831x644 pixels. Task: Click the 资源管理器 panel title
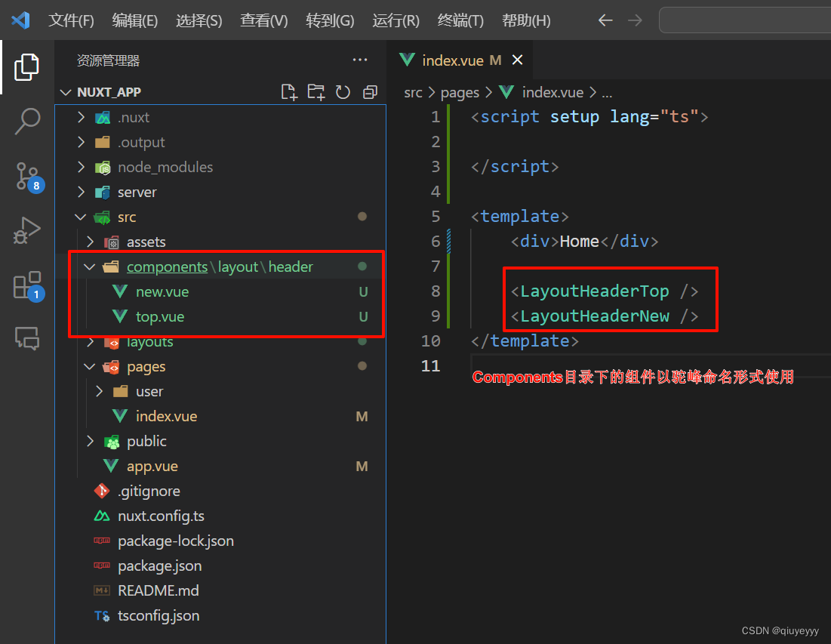coord(108,60)
